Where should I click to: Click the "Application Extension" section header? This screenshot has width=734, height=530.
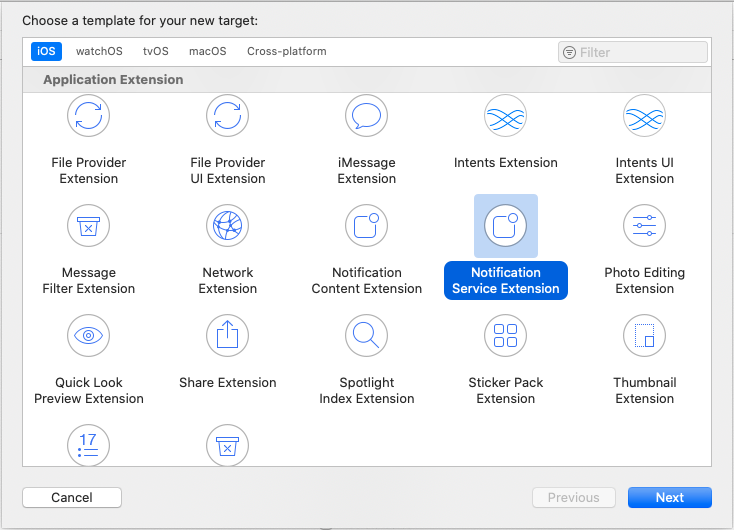pyautogui.click(x=113, y=80)
